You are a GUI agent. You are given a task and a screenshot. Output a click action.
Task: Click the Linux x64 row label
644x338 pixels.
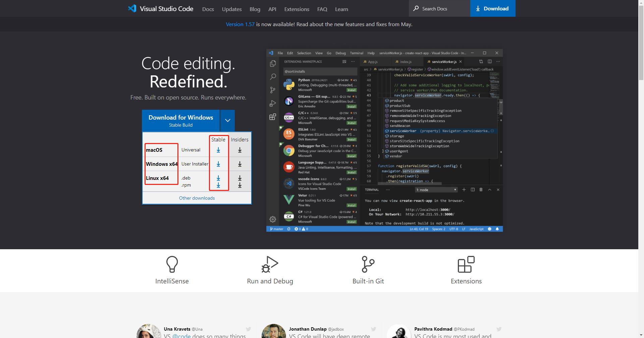tap(157, 178)
